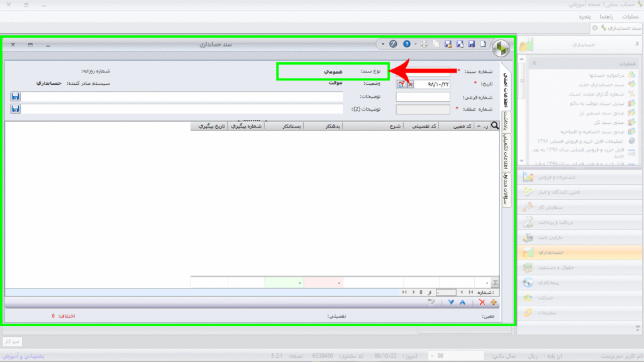Open the date picker calendar icon
Screen dimensions: 644x362
pyautogui.click(x=401, y=84)
